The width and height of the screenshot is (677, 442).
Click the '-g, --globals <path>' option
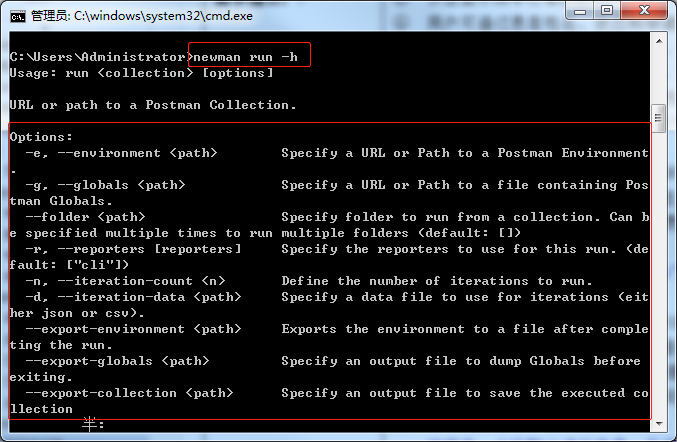[105, 185]
